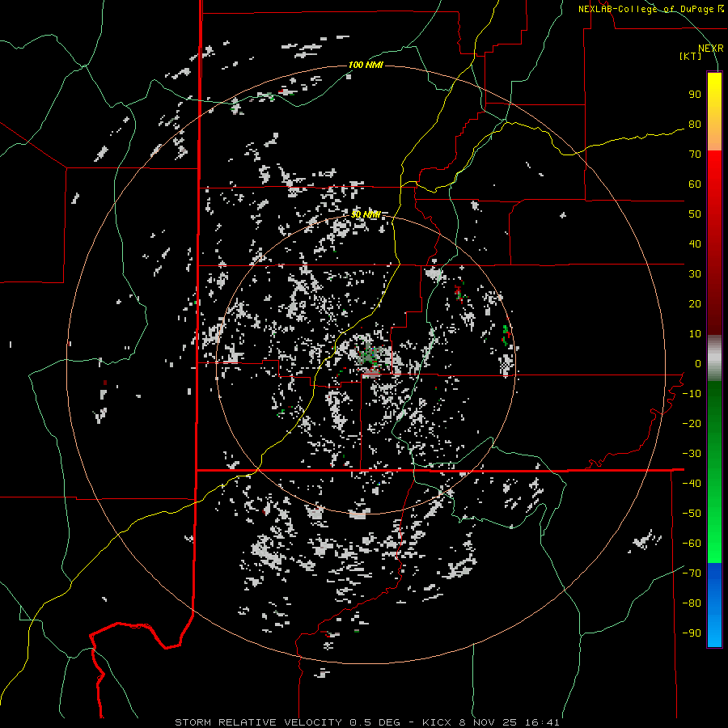Click the "[KT]" velocity unit label
The width and height of the screenshot is (728, 728).
pyautogui.click(x=690, y=56)
